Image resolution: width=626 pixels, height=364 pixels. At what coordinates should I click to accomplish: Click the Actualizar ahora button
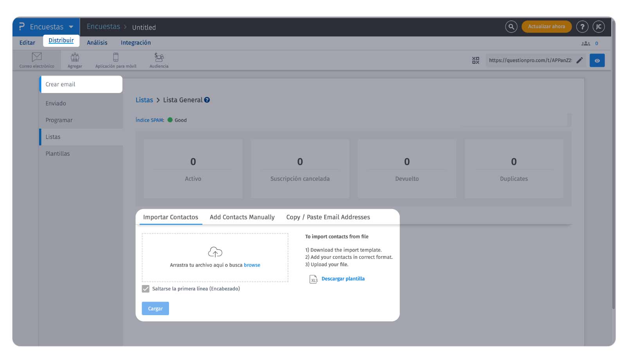tap(546, 27)
